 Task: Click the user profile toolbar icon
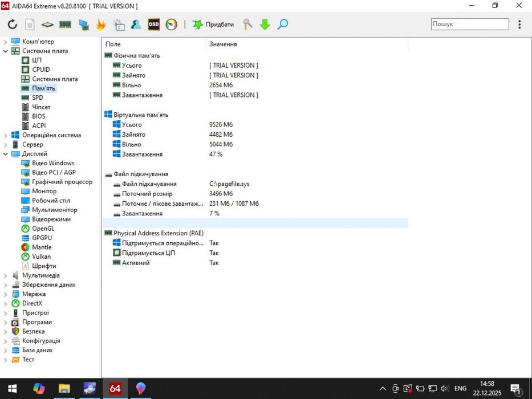point(136,24)
